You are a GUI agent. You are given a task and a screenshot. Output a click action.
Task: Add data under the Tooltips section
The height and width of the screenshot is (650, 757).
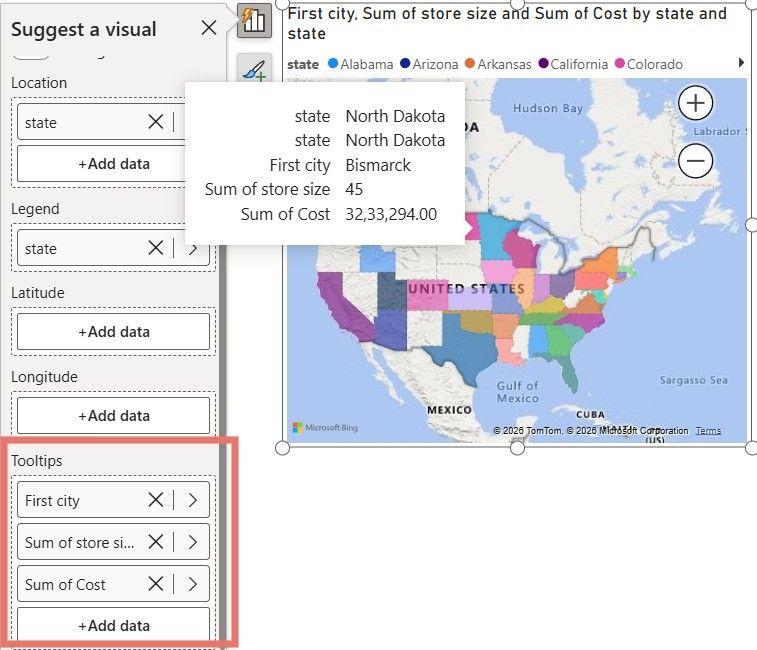tap(113, 625)
